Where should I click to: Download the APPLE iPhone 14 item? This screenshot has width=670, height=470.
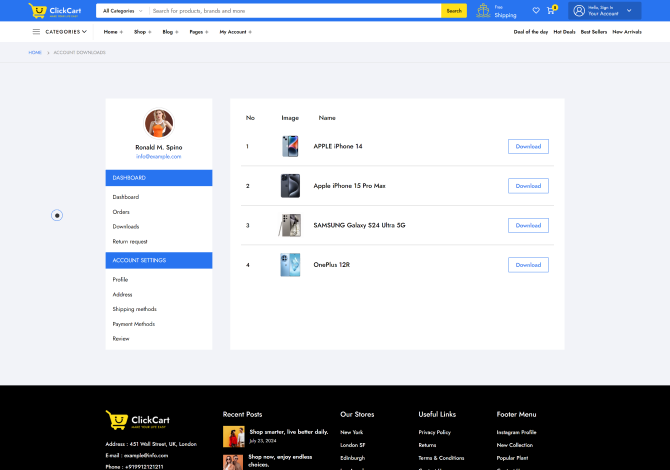tap(528, 147)
